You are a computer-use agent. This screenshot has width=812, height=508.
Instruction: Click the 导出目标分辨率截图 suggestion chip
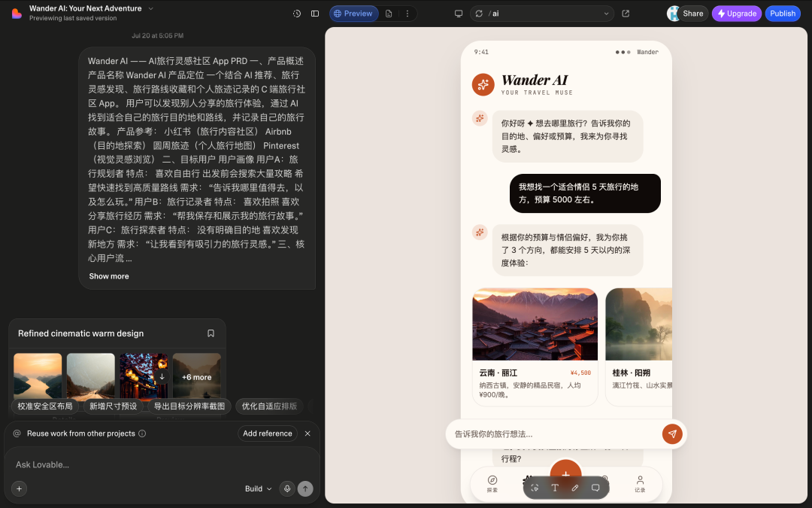pyautogui.click(x=189, y=406)
